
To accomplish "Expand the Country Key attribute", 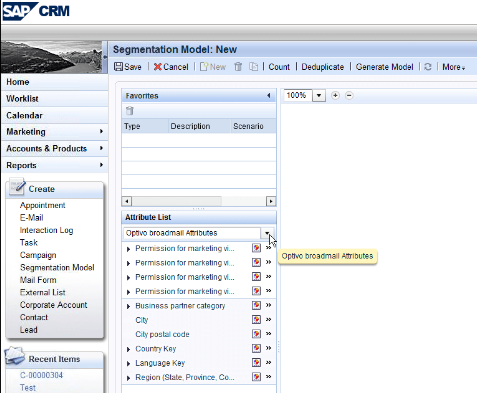I will 128,349.
